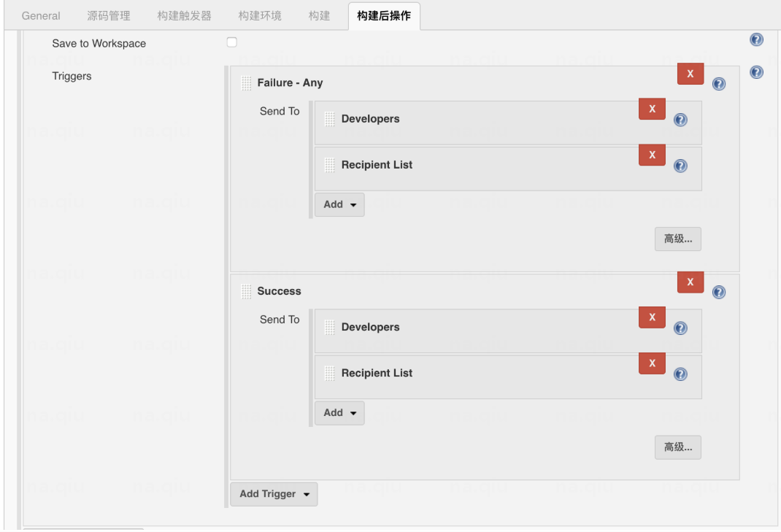Grab drag handle of Developers in Success

(330, 327)
